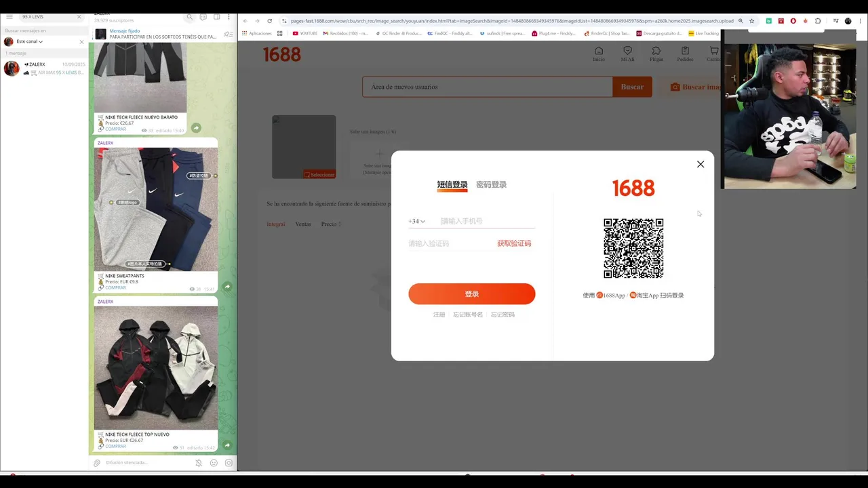868x488 pixels.
Task: Open the YOUTUBE bookmark
Action: click(305, 33)
